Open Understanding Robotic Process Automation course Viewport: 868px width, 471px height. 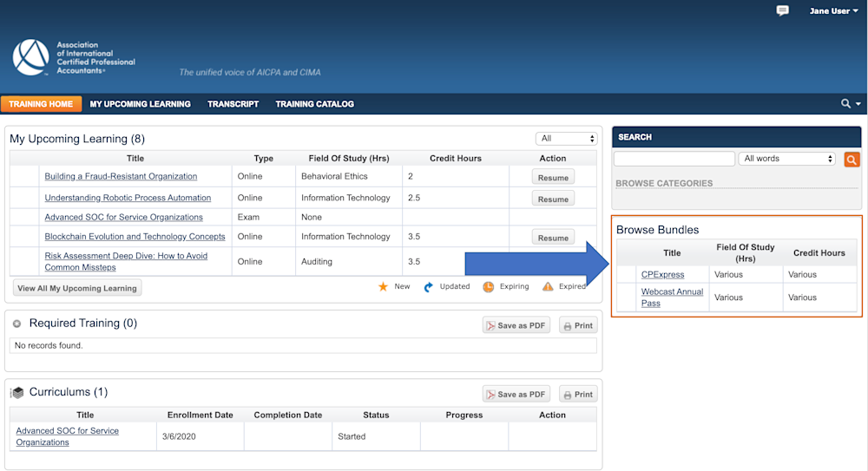(128, 198)
